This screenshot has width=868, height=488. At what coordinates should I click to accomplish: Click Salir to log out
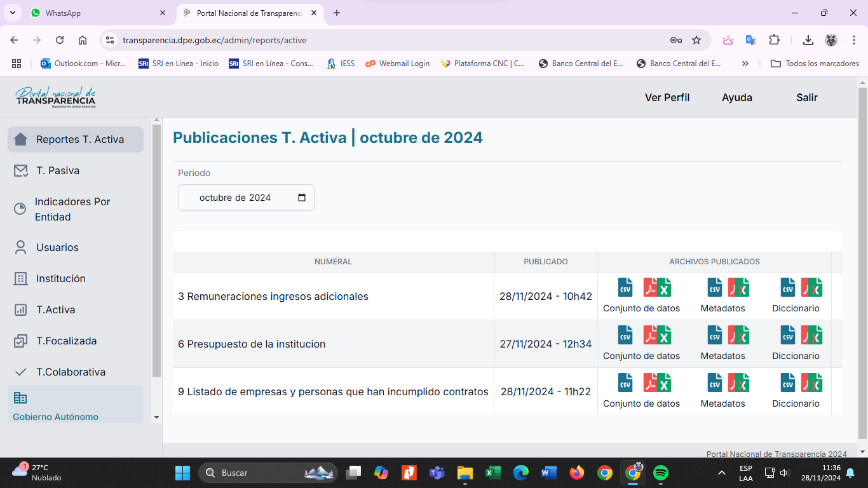coord(806,97)
